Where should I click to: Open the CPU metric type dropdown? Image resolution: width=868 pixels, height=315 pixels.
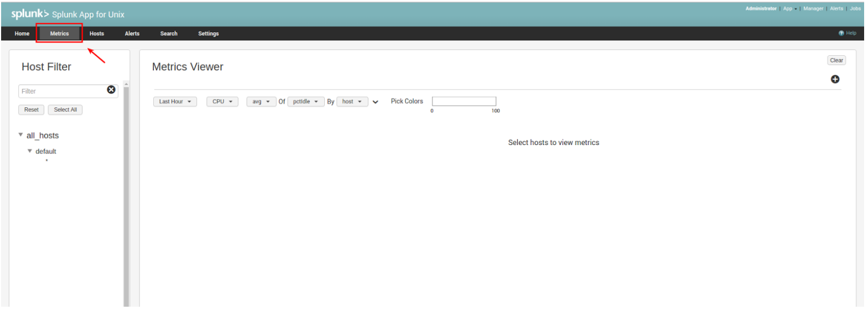coord(222,102)
